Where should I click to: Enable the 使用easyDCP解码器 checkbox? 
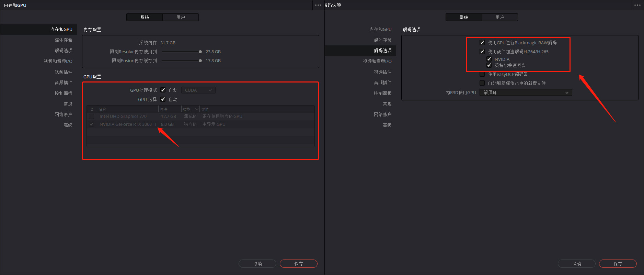tap(482, 74)
